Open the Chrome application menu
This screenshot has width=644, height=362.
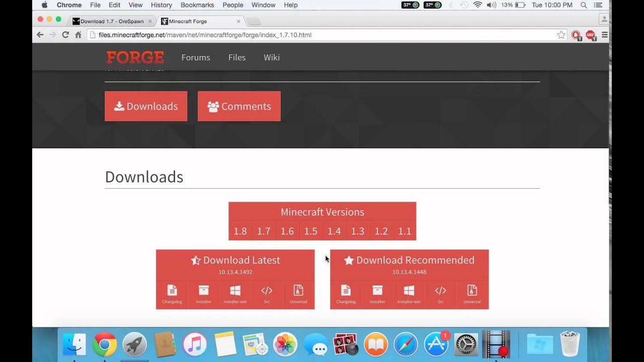pyautogui.click(x=69, y=5)
